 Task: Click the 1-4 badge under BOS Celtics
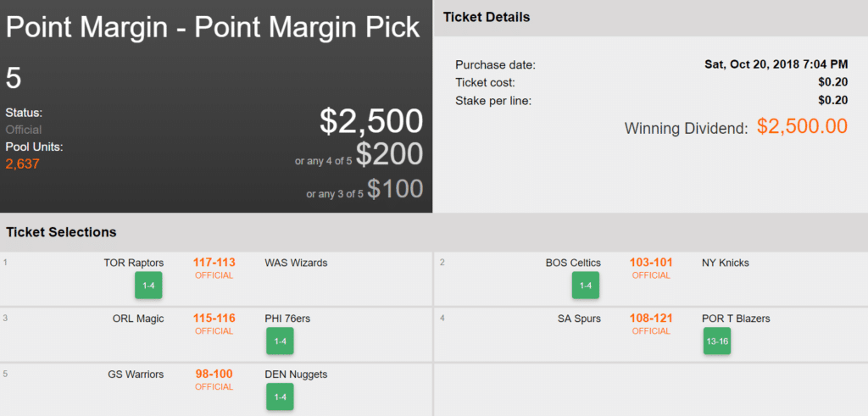586,286
